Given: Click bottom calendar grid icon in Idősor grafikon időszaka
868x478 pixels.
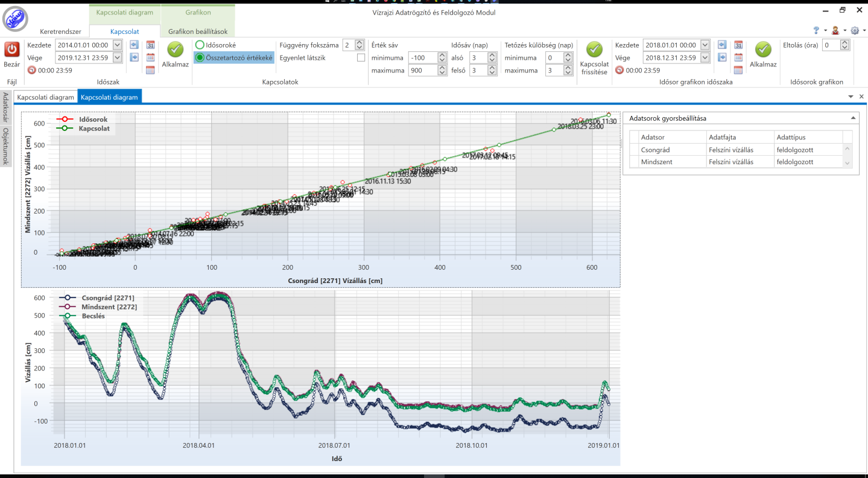Looking at the screenshot, I should pos(738,70).
